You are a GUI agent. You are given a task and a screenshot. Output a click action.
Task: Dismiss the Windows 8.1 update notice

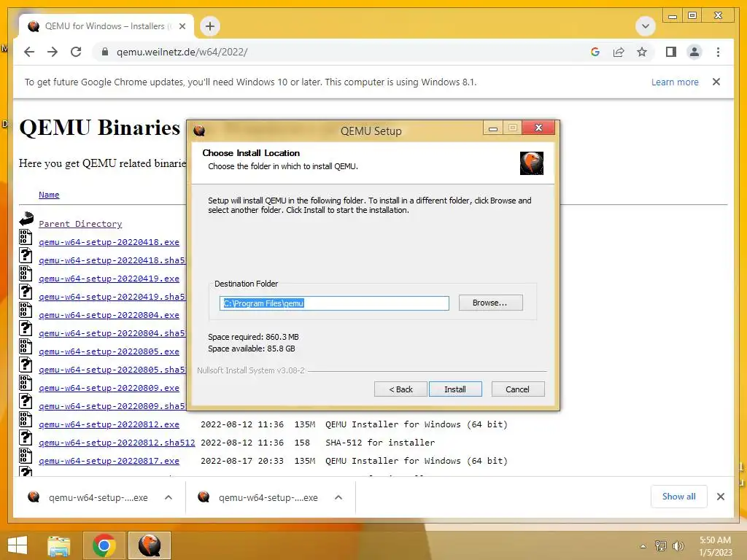pyautogui.click(x=716, y=82)
